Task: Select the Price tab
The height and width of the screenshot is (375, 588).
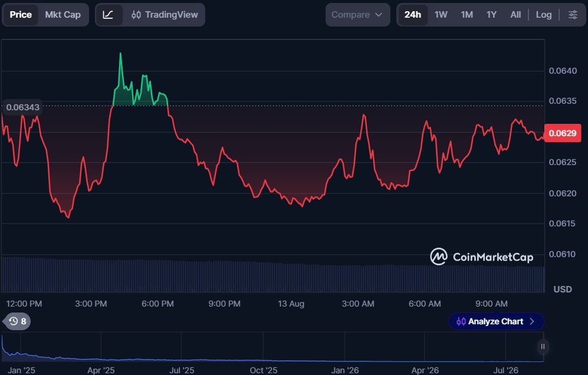Action: (x=21, y=15)
